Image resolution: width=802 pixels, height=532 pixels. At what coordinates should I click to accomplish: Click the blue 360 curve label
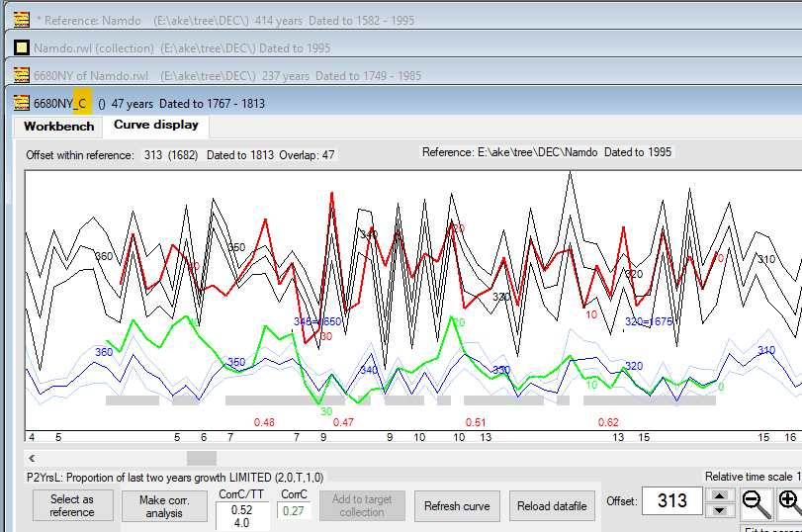pos(104,352)
